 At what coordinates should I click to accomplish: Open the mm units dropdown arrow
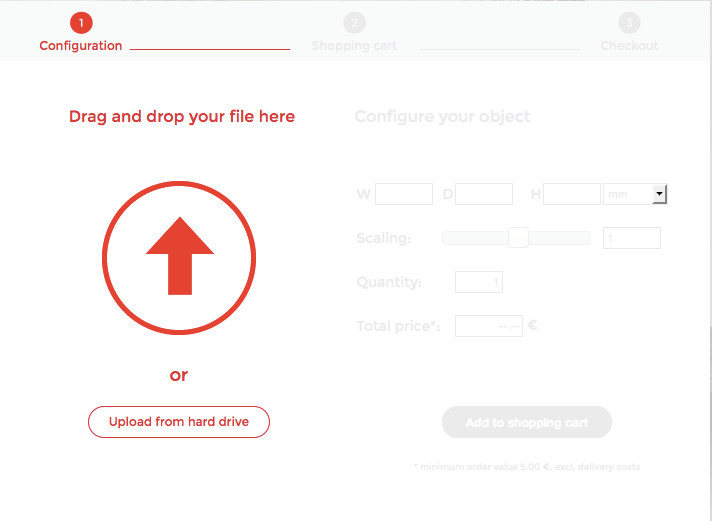pyautogui.click(x=659, y=194)
